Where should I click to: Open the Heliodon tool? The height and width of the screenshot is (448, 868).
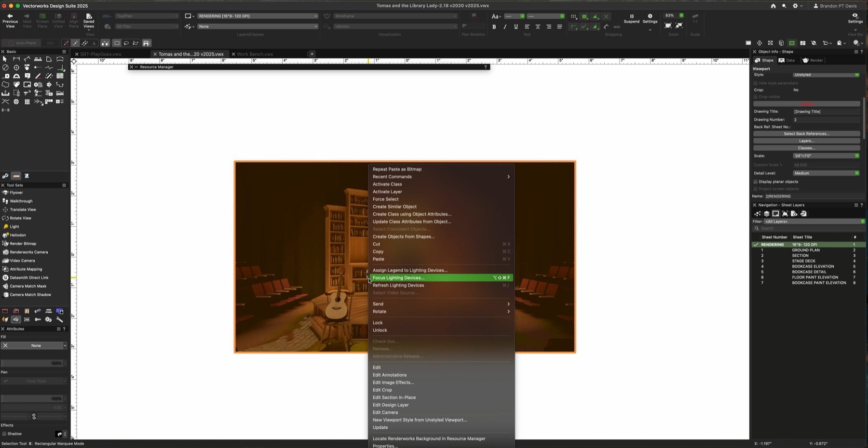tap(14, 235)
